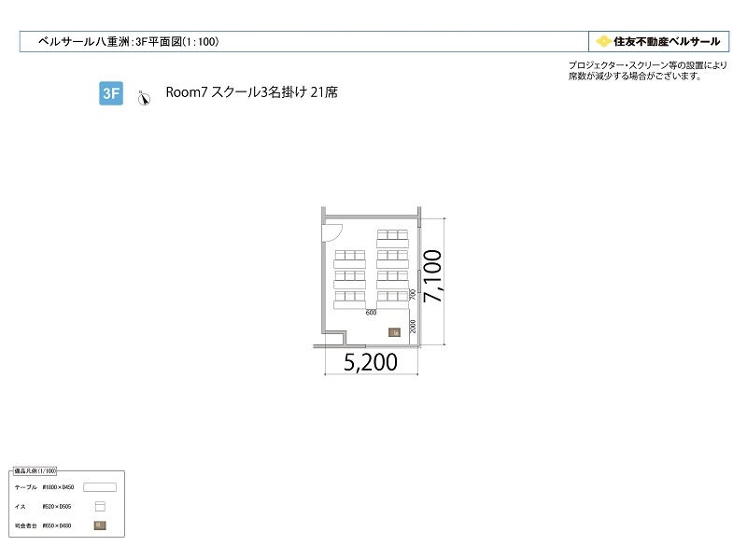The height and width of the screenshot is (560, 747).
Task: Click the legend label "テーブル"
Action: coord(26,487)
